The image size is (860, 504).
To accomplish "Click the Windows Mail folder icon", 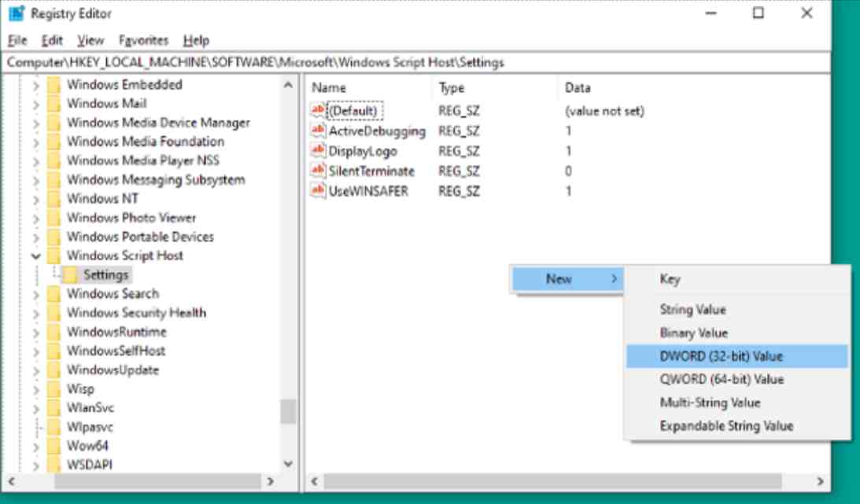I will [54, 104].
